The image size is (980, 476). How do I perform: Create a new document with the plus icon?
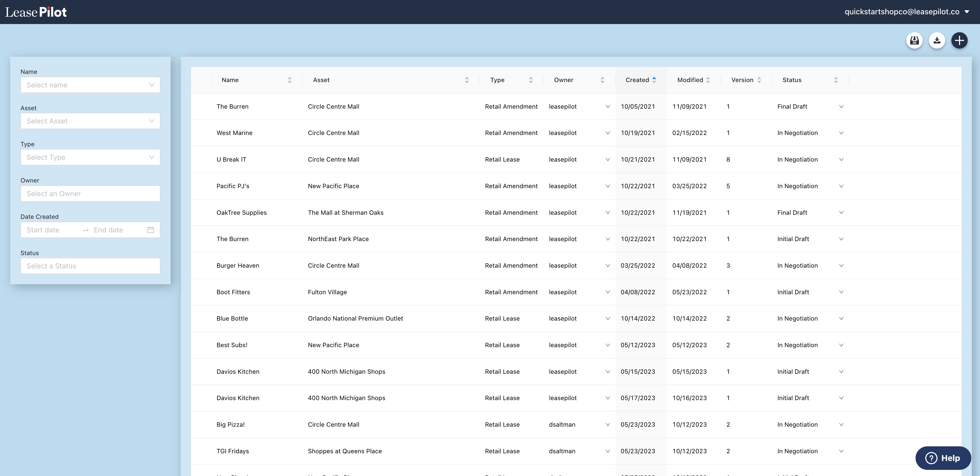[x=959, y=40]
